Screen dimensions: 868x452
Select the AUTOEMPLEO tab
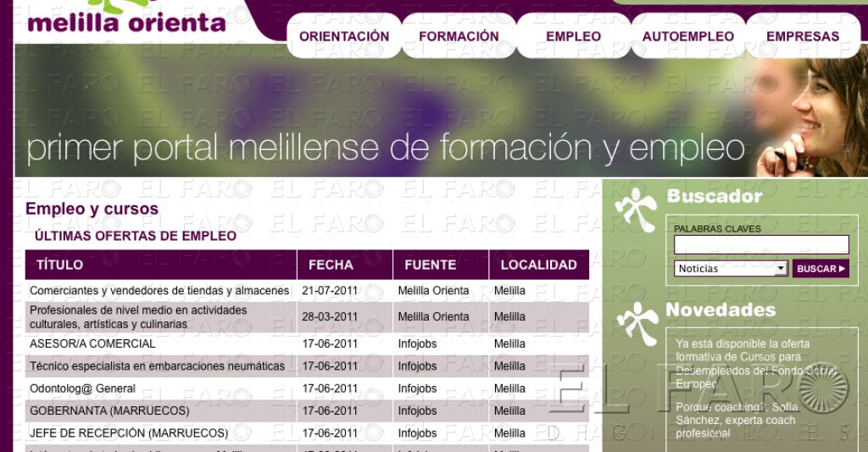point(688,36)
